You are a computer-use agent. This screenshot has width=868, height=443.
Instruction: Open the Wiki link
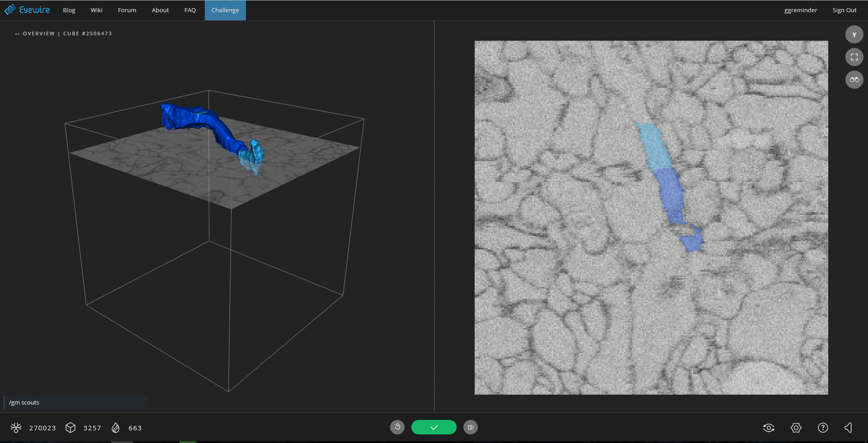pyautogui.click(x=96, y=10)
